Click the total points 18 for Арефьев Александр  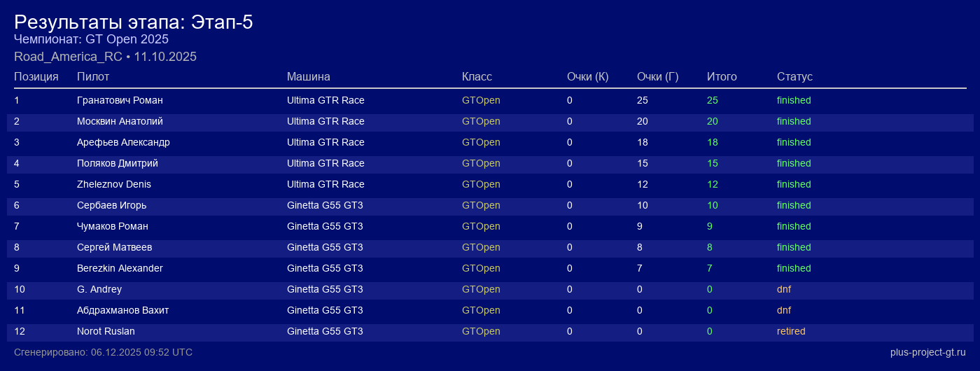[713, 142]
